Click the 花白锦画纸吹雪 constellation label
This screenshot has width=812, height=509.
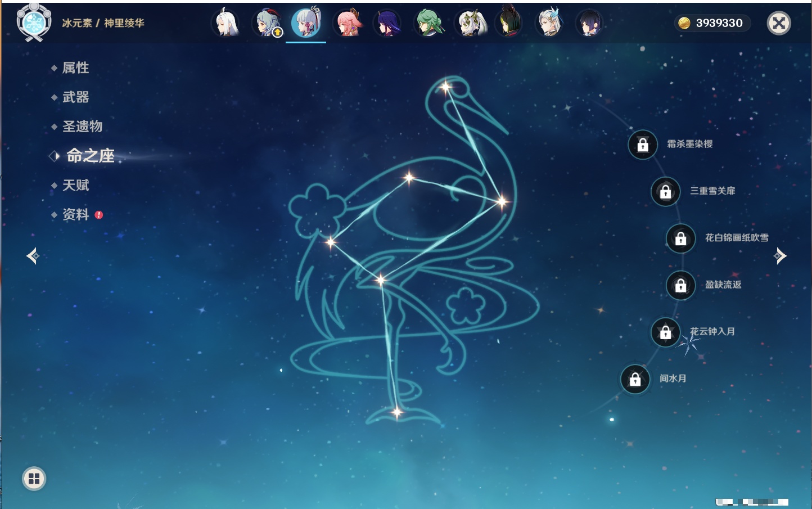737,237
